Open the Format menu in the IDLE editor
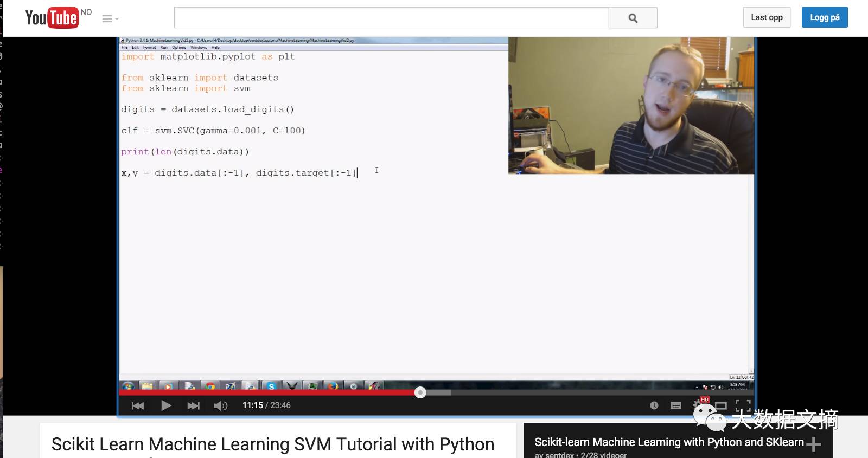This screenshot has height=458, width=868. (x=149, y=48)
